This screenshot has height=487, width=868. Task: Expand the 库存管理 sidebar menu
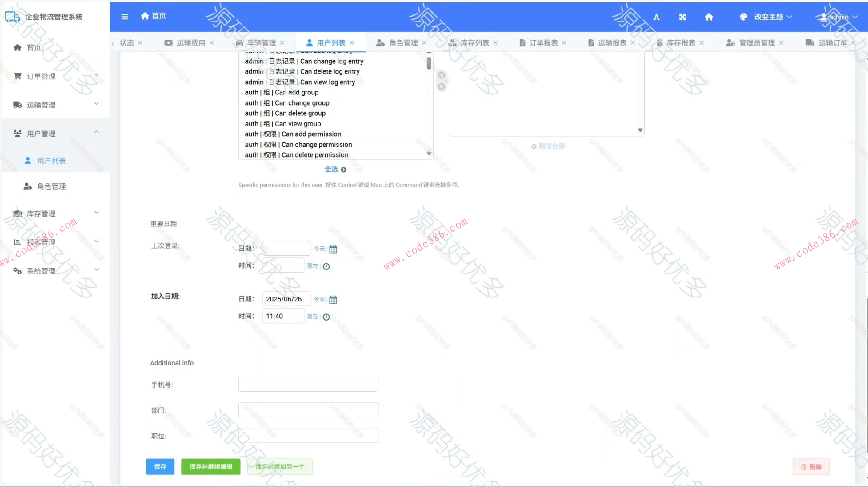tap(56, 213)
